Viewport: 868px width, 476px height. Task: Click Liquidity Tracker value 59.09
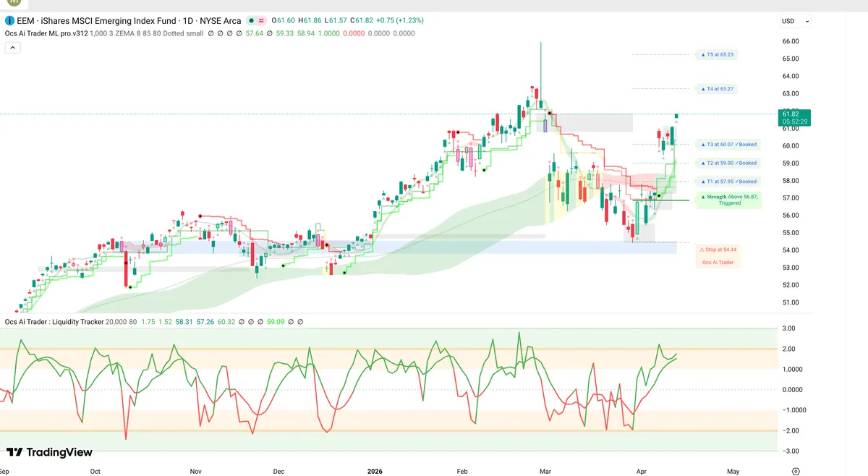(276, 322)
